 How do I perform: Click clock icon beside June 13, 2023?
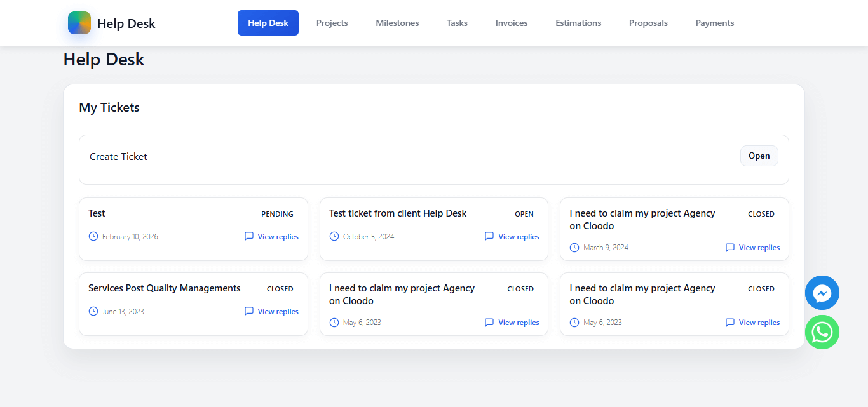point(93,311)
